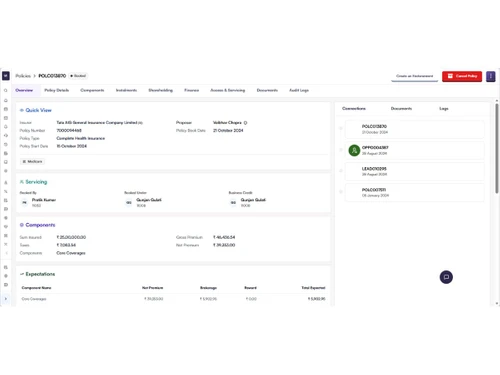500x375 pixels.
Task: Open the LEAD010295 connection card
Action: tap(414, 171)
